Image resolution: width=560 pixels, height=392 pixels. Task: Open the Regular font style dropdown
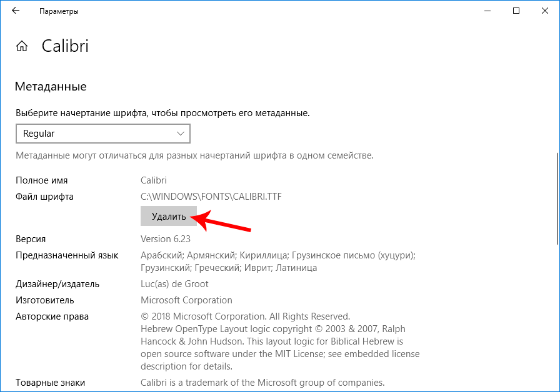pyautogui.click(x=94, y=134)
